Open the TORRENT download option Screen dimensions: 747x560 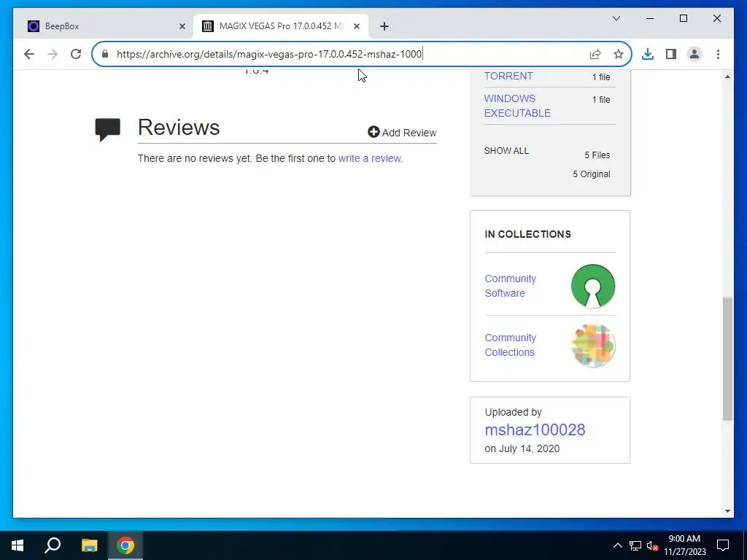click(x=508, y=76)
